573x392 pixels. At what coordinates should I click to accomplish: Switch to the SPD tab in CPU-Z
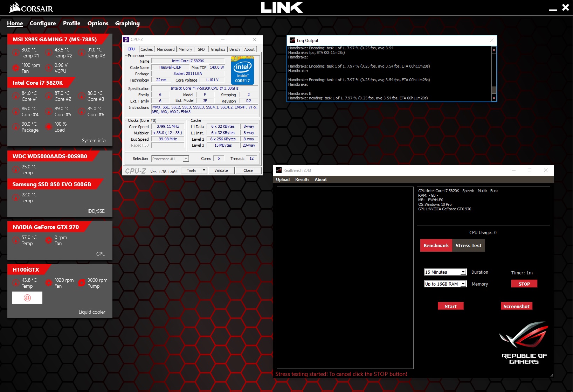pyautogui.click(x=201, y=49)
